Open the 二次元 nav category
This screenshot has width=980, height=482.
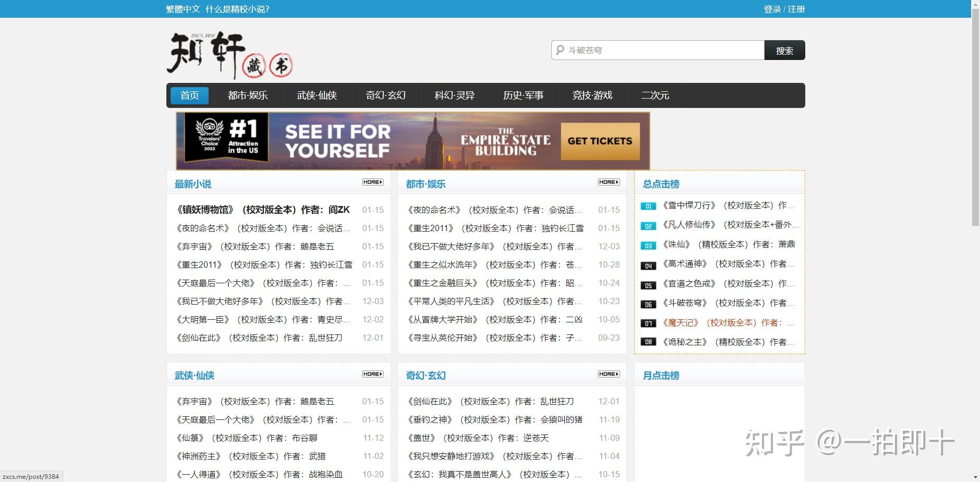655,95
